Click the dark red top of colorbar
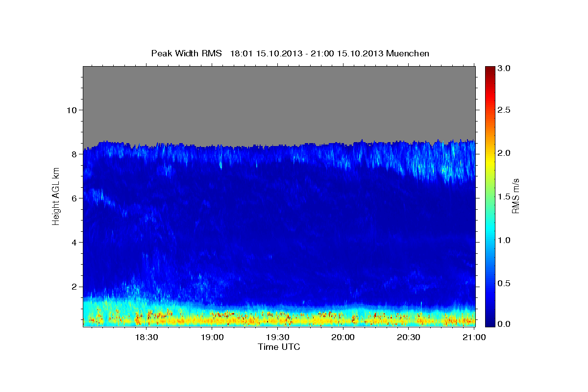Viewport: 588px width, 392px height. [x=490, y=71]
